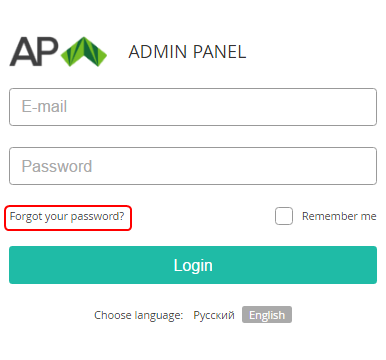This screenshot has height=360, width=386.
Task: Switch language to Русский
Action: [x=214, y=315]
